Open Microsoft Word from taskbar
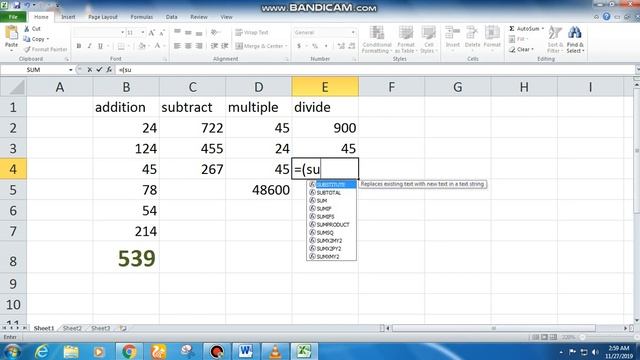Screen dimensions: 640x360 (x=245, y=351)
